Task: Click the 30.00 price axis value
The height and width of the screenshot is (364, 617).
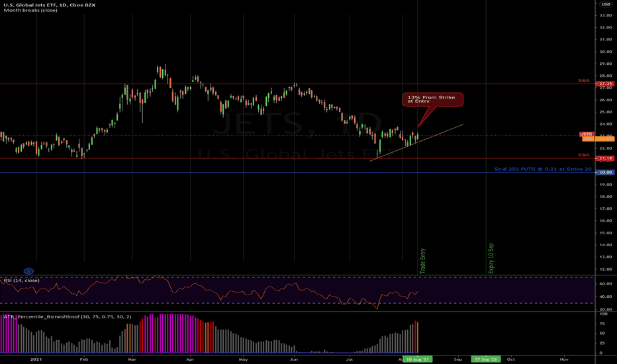Action: click(x=606, y=52)
